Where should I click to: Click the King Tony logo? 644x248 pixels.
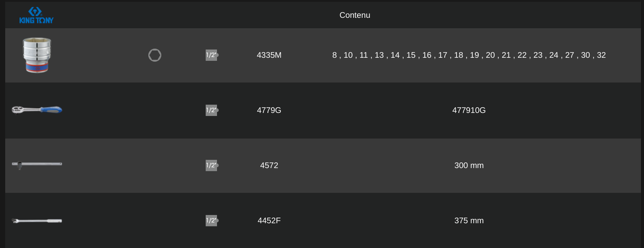coord(37,15)
